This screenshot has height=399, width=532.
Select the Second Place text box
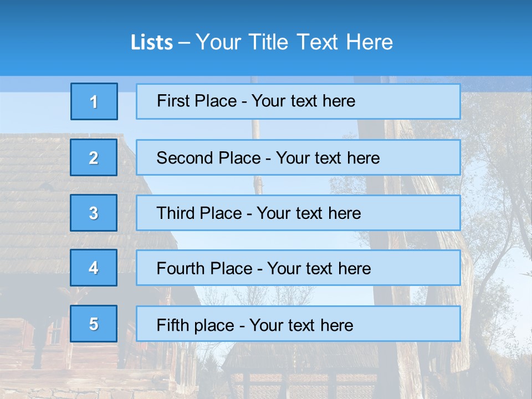click(x=298, y=157)
